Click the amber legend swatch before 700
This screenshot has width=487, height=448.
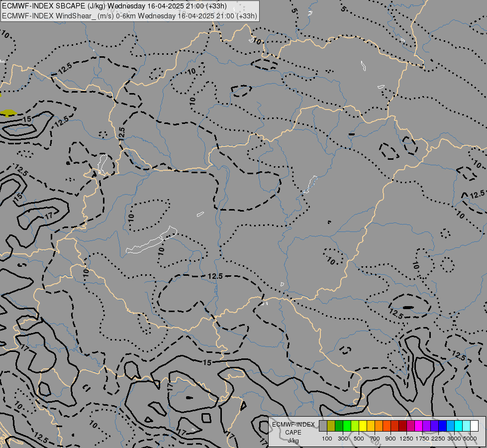[x=371, y=426]
